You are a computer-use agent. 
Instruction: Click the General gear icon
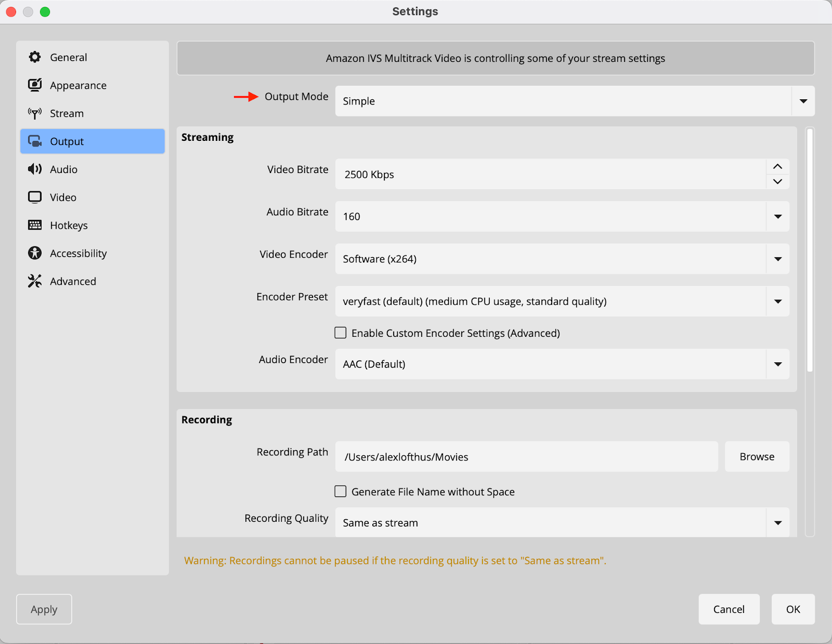[x=35, y=57]
